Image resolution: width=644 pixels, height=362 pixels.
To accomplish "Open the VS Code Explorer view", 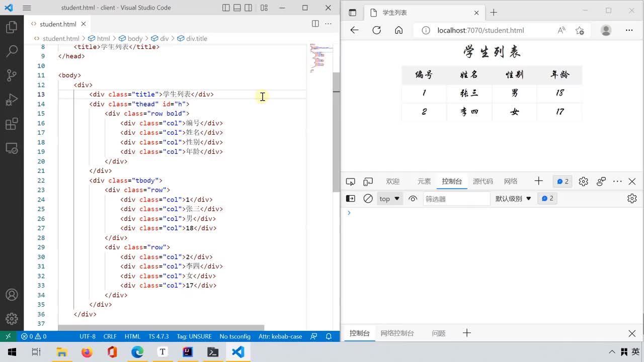I will pyautogui.click(x=12, y=27).
